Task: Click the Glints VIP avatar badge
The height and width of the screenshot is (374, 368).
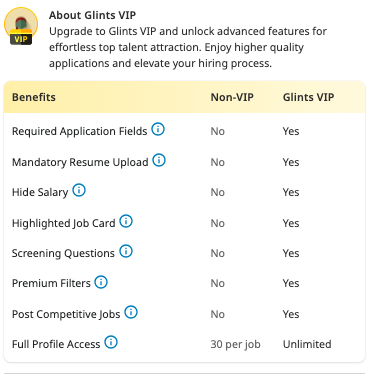Action: [21, 27]
